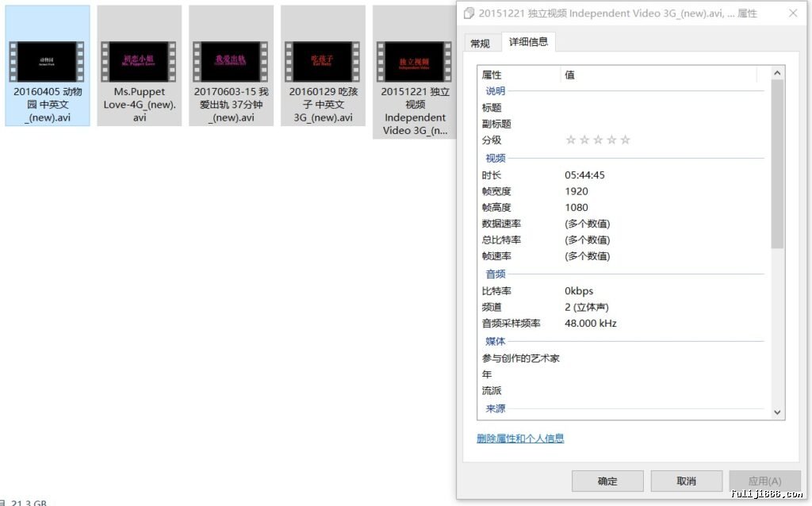The height and width of the screenshot is (506, 812).
Task: Click file name '20160405 动物园 中英文_(new).avi'
Action: click(x=48, y=105)
